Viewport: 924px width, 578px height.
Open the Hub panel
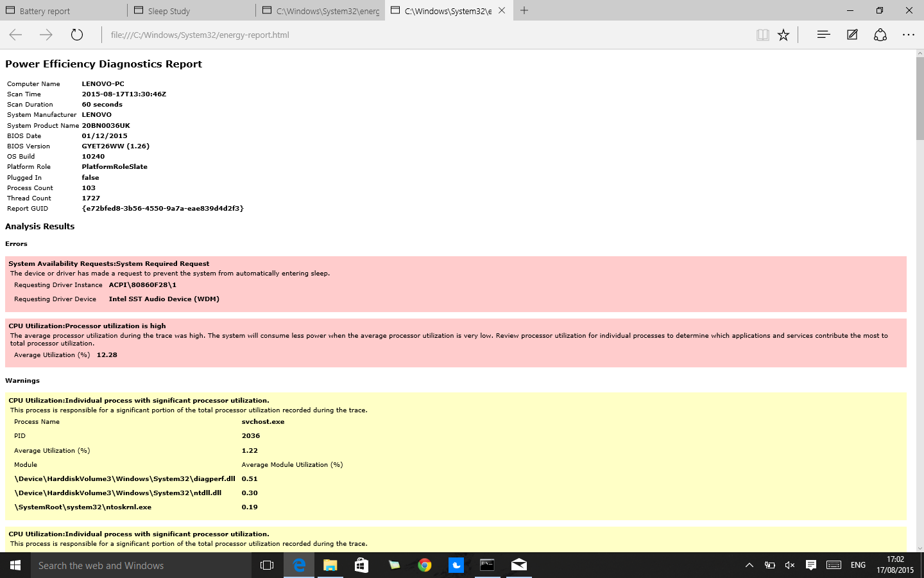pyautogui.click(x=824, y=35)
